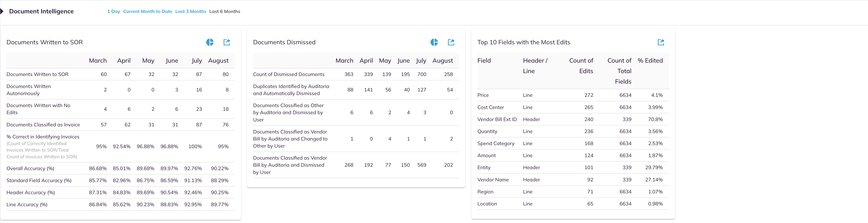This screenshot has width=868, height=223.
Task: Click the 272 Price edits count
Action: [x=589, y=95]
